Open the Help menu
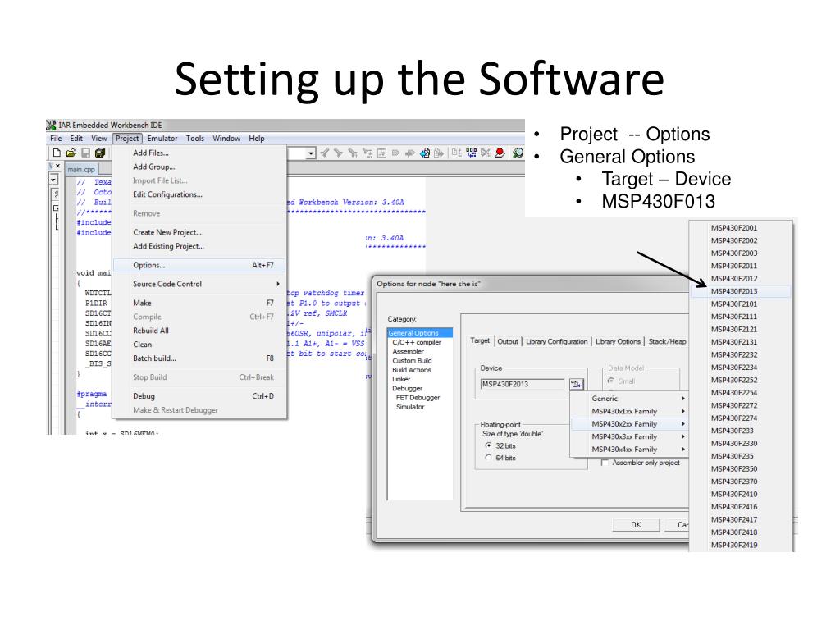The height and width of the screenshot is (630, 840). [x=257, y=138]
